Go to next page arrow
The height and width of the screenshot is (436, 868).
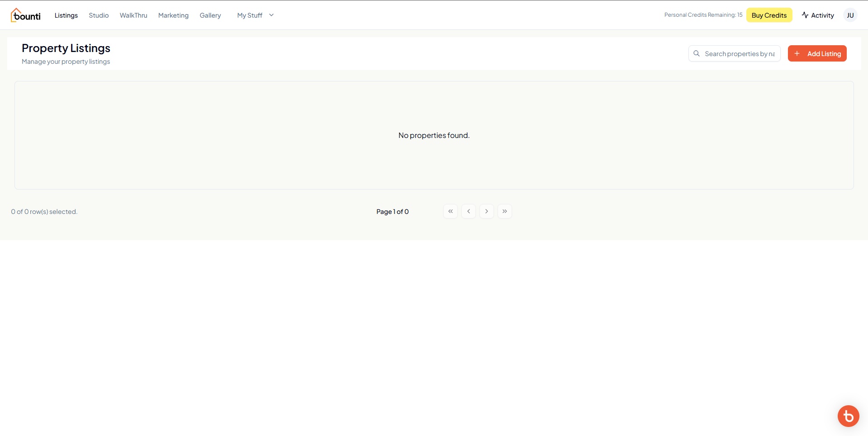point(487,211)
